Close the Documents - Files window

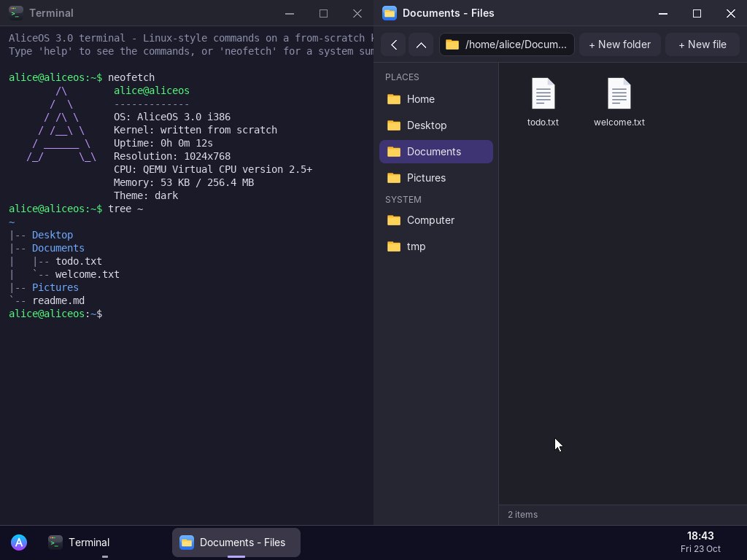[731, 13]
